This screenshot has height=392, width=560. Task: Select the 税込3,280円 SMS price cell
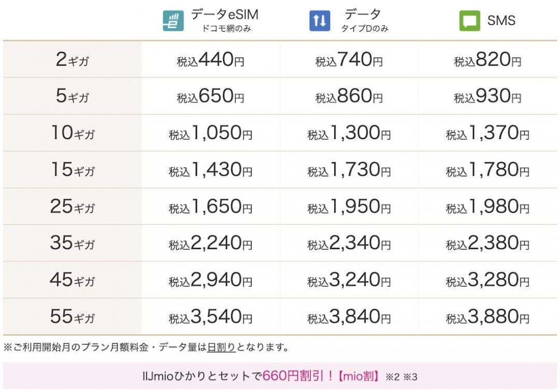(487, 280)
